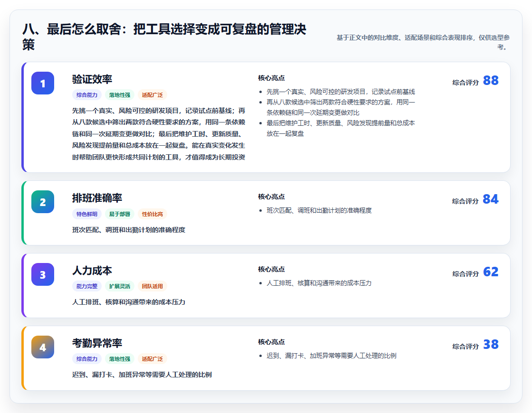Click the 团队适用 tag

tap(152, 286)
